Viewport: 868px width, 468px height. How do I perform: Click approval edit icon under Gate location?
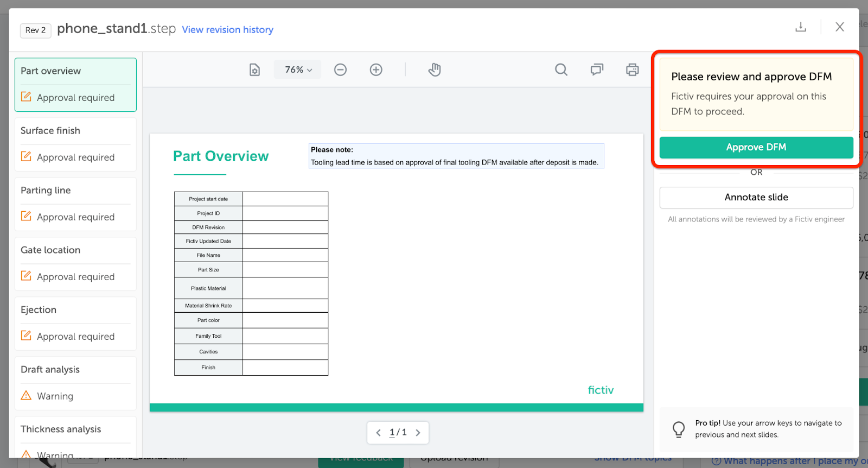[x=26, y=276]
